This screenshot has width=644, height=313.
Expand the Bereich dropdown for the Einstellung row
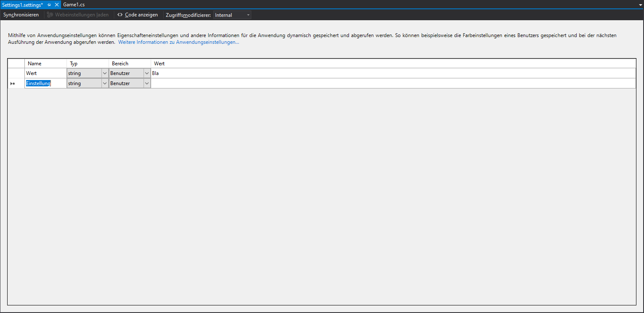click(146, 83)
